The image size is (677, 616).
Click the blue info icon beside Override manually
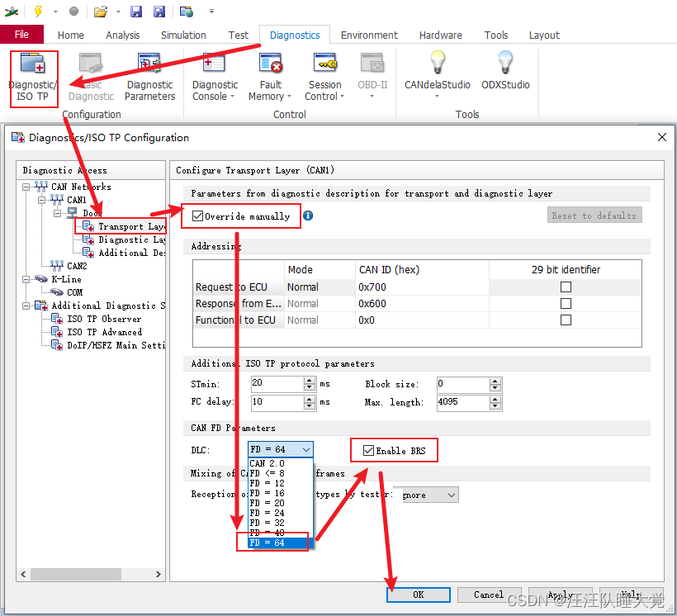pyautogui.click(x=308, y=216)
